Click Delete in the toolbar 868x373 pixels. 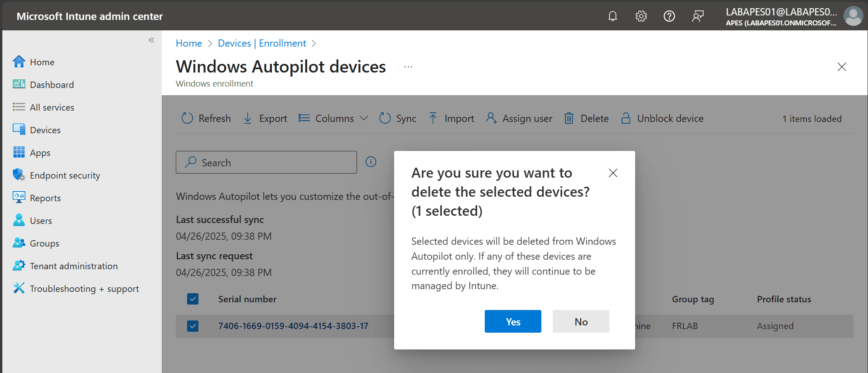[x=586, y=118]
